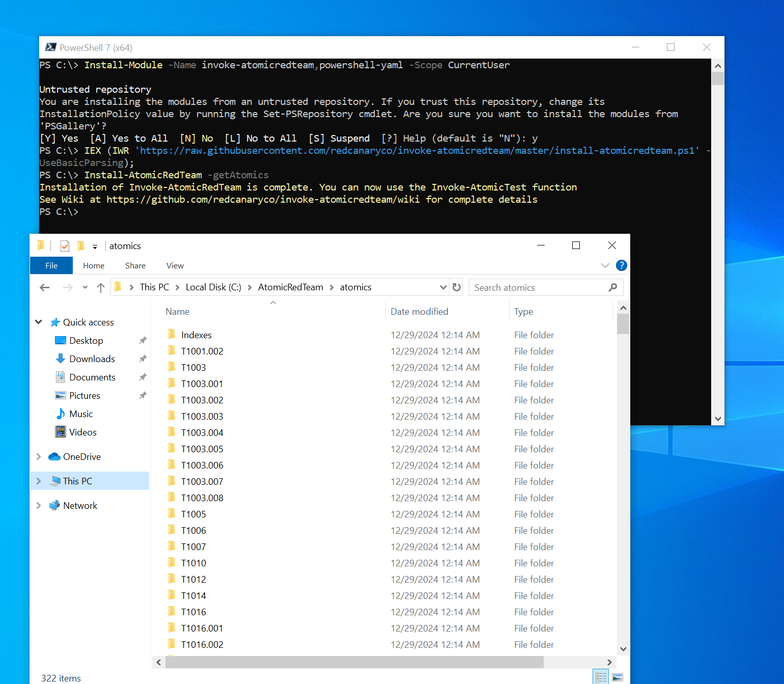Go up one folder level arrow
The width and height of the screenshot is (784, 684).
pyautogui.click(x=101, y=288)
